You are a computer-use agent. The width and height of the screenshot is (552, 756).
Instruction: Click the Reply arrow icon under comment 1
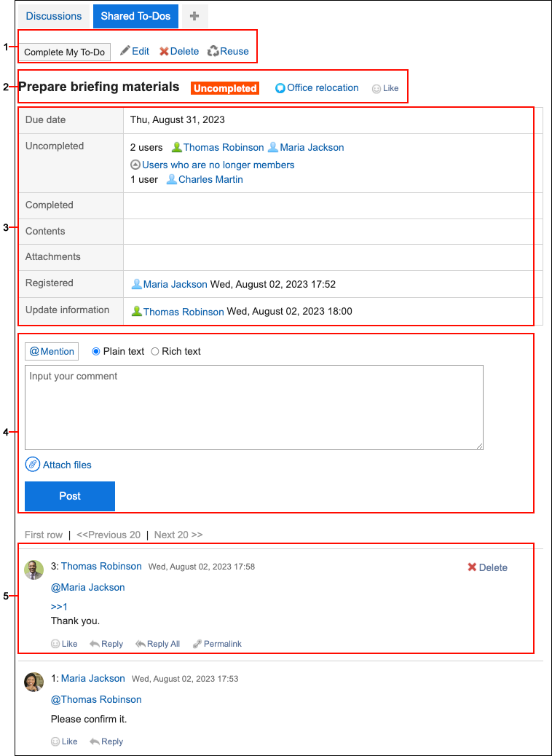(x=95, y=741)
